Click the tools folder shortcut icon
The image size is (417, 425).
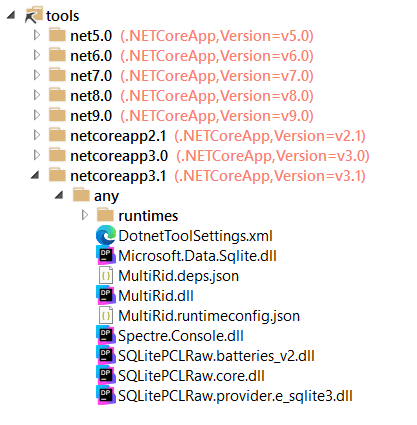[34, 15]
